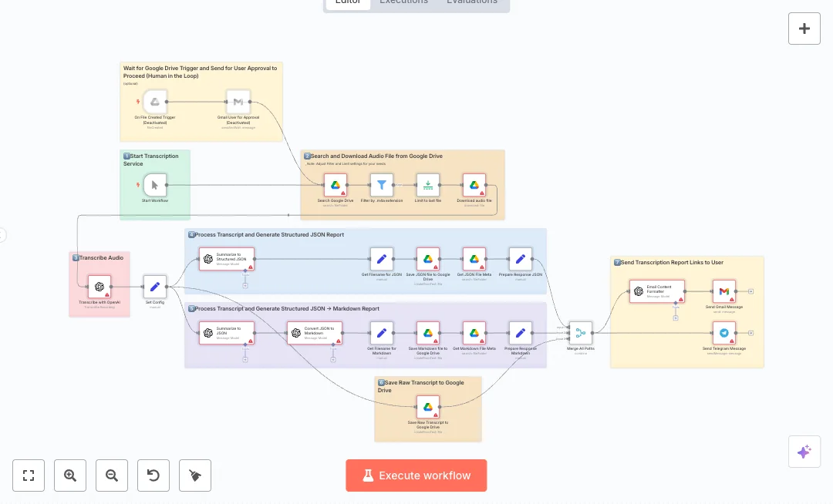Add tool under Email Content Formatter node
Viewport: 833px width, 504px height.
tap(676, 318)
